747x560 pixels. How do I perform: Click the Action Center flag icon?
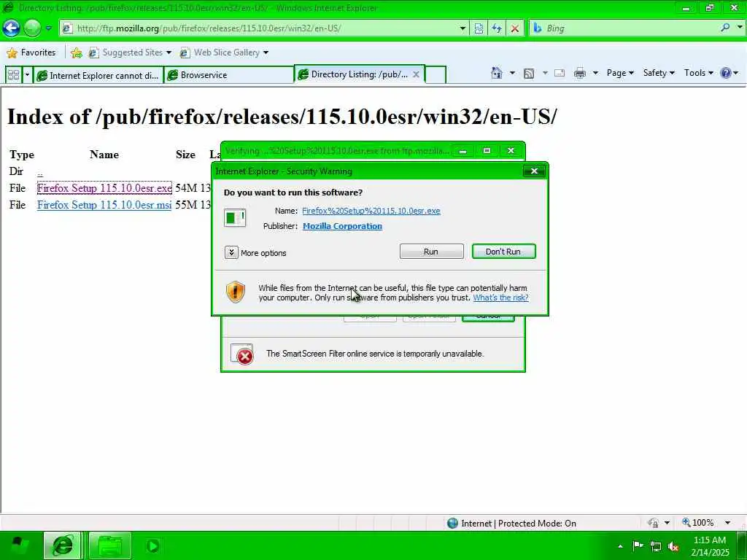(638, 545)
